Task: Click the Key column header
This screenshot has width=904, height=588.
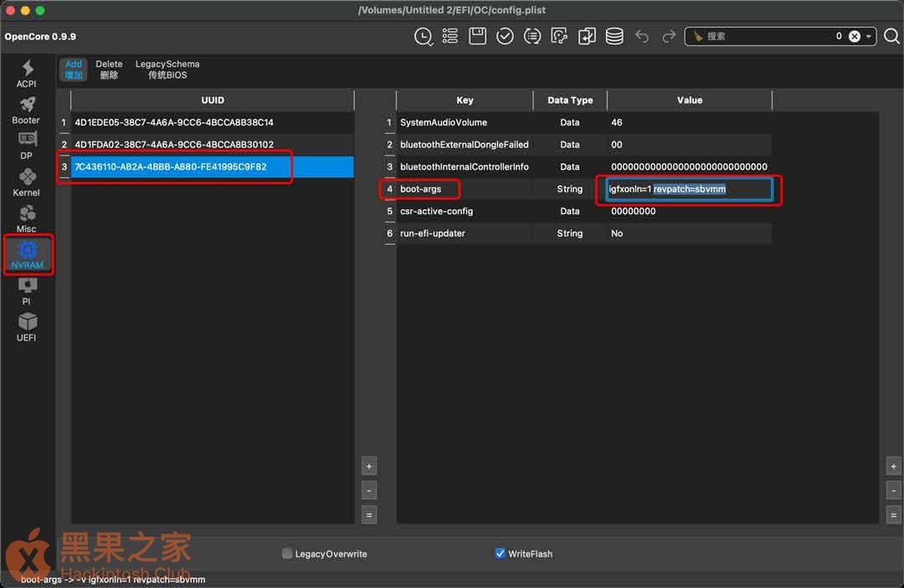Action: (x=465, y=100)
